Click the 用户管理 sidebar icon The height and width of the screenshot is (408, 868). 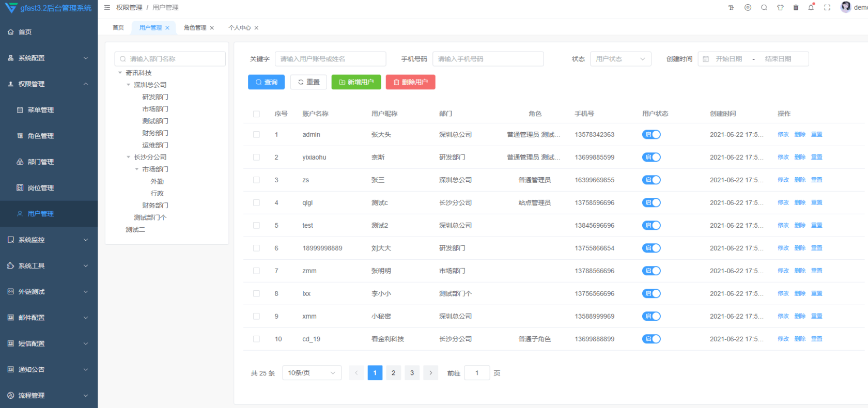(x=20, y=214)
